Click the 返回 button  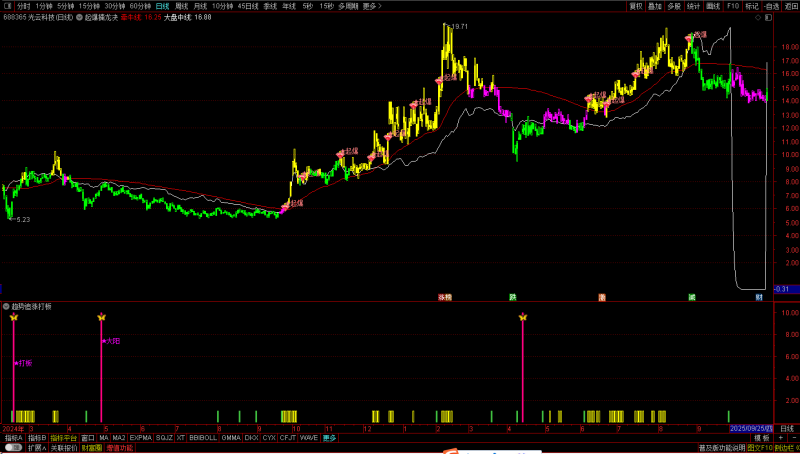click(x=789, y=5)
